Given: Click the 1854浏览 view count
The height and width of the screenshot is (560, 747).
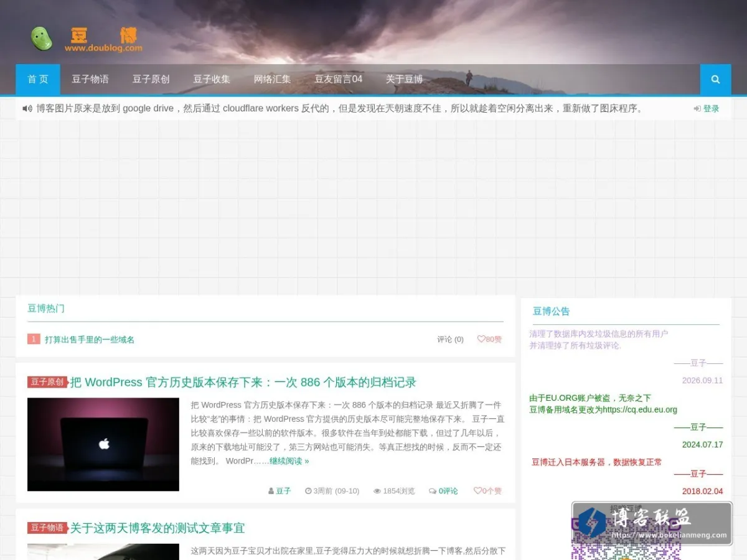Looking at the screenshot, I should point(398,491).
